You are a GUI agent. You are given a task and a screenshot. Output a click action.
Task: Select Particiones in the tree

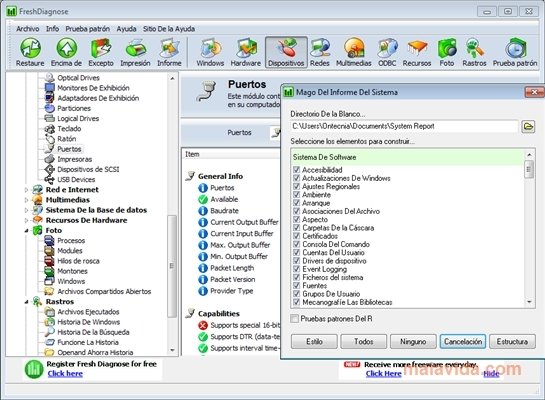point(74,108)
